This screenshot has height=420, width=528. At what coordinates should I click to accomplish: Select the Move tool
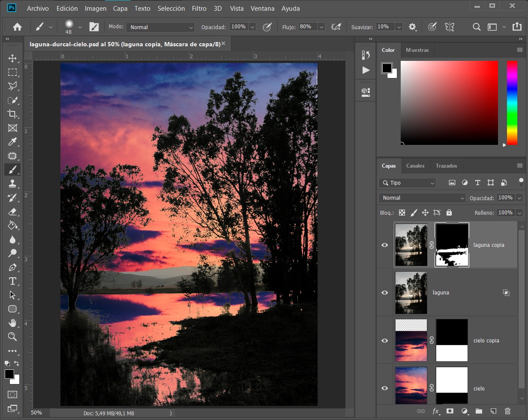[12, 58]
